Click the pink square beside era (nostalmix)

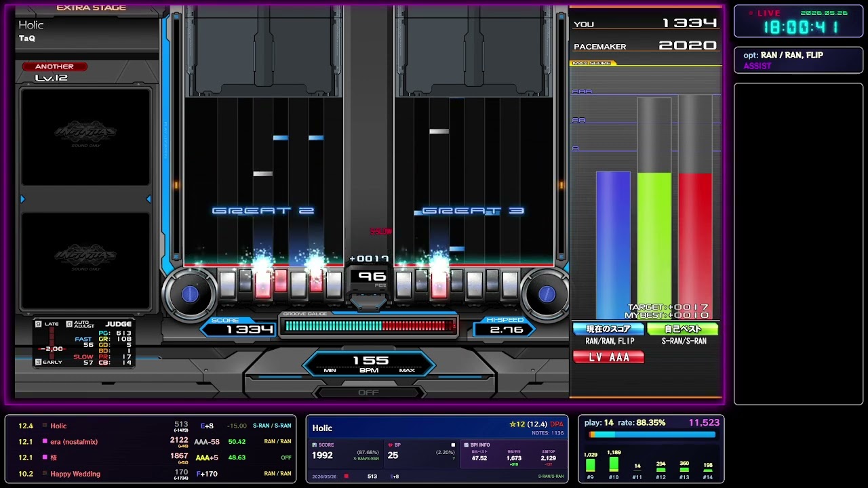tap(45, 442)
